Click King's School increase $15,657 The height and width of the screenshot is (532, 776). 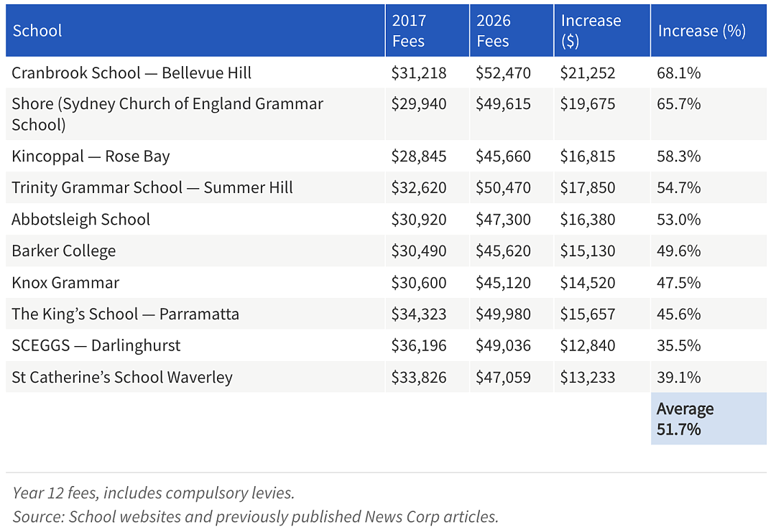coord(588,314)
